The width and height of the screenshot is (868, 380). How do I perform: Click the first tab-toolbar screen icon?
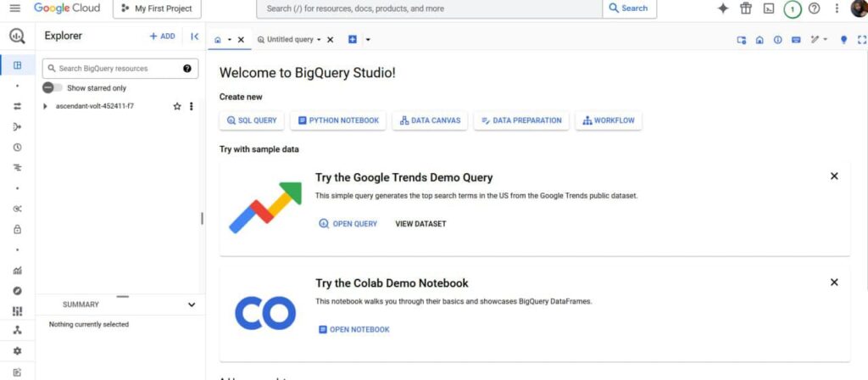click(742, 40)
